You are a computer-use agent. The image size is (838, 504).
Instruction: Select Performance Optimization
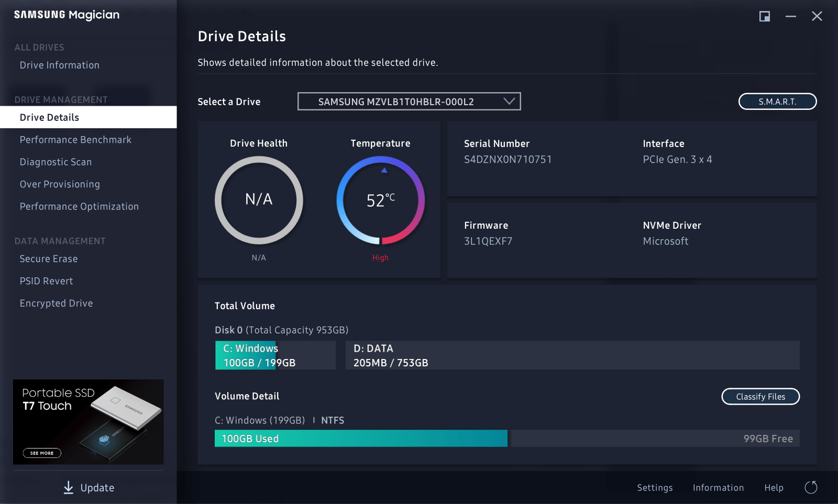(x=79, y=206)
